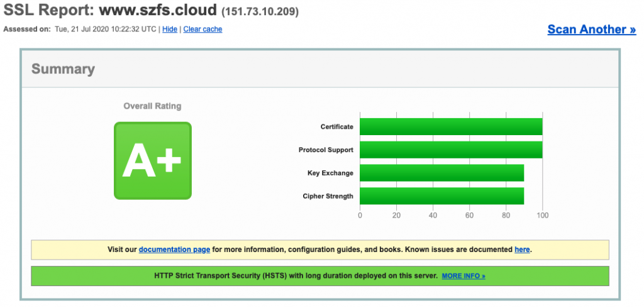The image size is (644, 308).
Task: Click the Key Exchange score bar
Action: [x=442, y=173]
